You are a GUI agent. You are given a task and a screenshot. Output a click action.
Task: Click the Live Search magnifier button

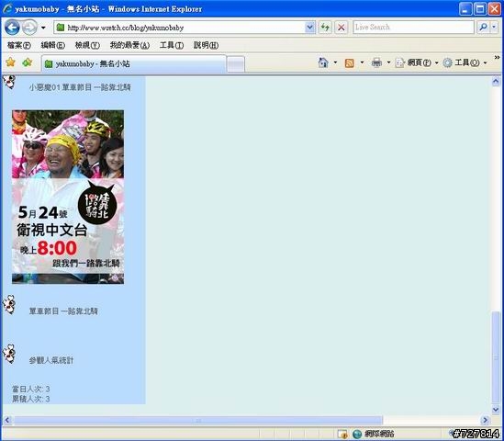[x=483, y=28]
